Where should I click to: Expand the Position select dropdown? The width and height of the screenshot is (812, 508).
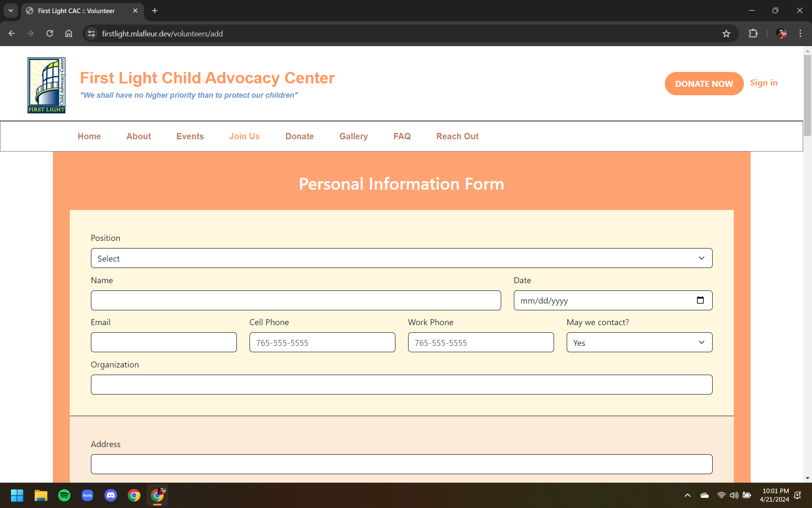401,258
